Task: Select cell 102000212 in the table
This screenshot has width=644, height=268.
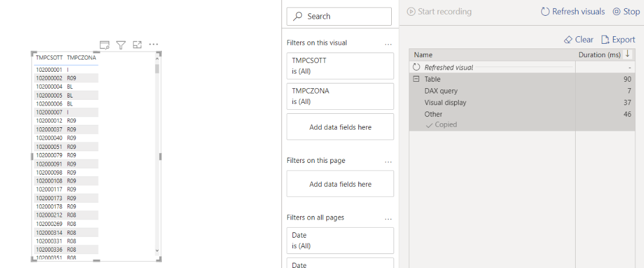Action: click(49, 215)
